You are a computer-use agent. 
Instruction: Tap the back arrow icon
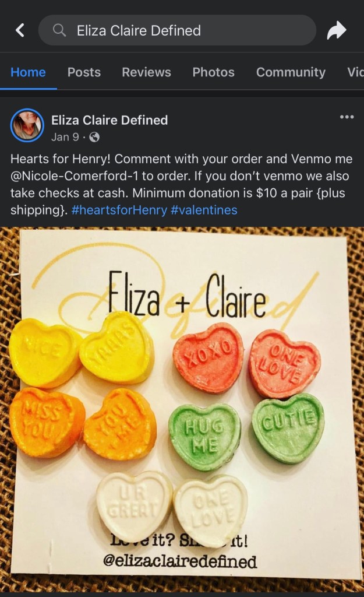pos(20,30)
